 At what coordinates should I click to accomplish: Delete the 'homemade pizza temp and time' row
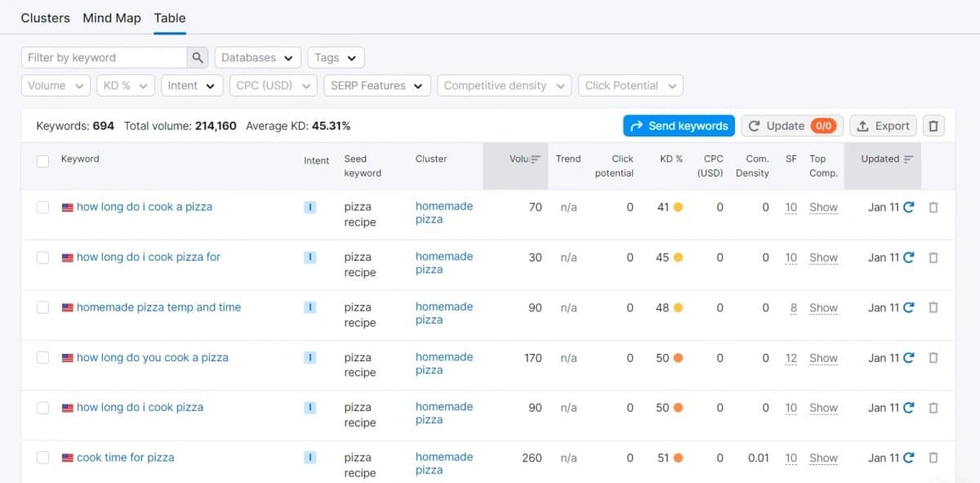click(x=933, y=308)
